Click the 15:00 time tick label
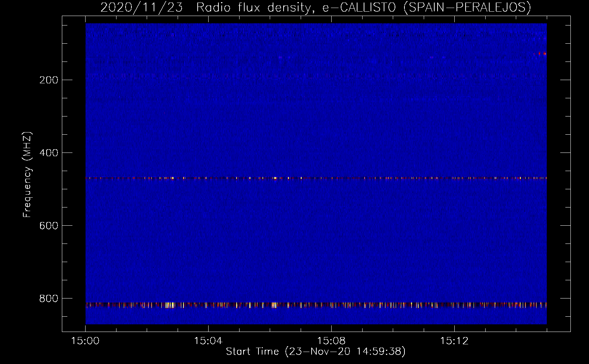589x364 pixels. click(85, 341)
